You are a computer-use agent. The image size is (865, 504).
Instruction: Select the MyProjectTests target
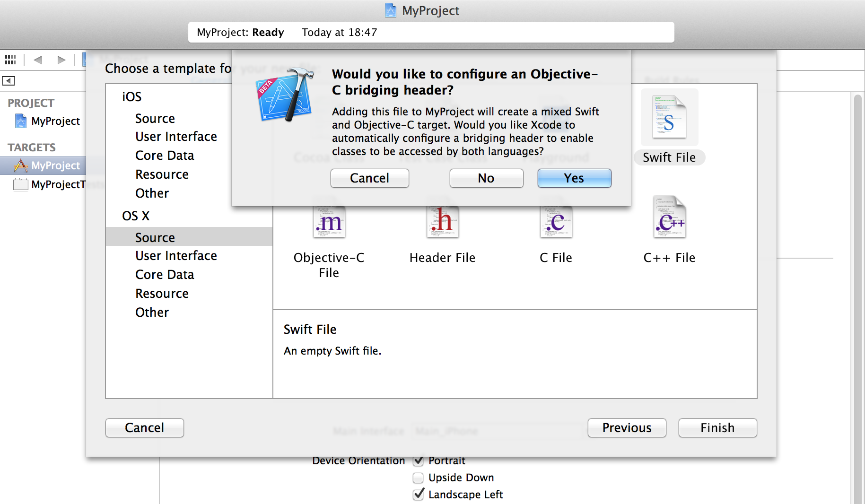(x=50, y=184)
